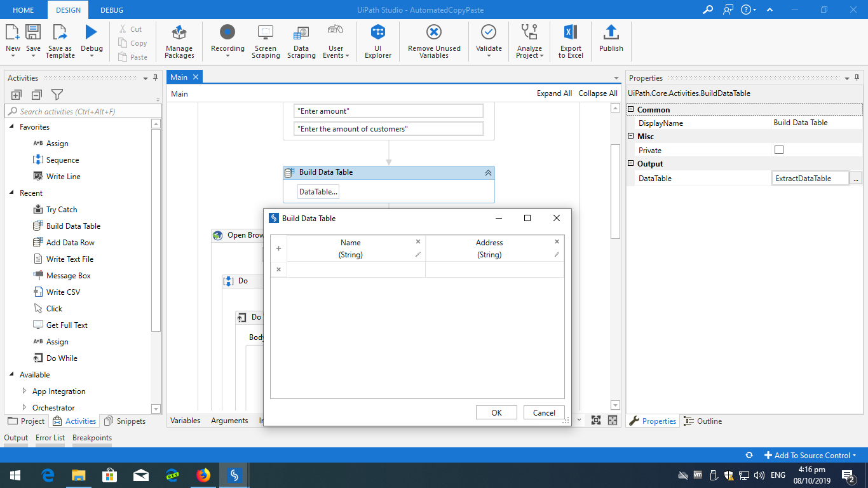Click the Validate icon
This screenshot has height=488, width=868.
(489, 32)
